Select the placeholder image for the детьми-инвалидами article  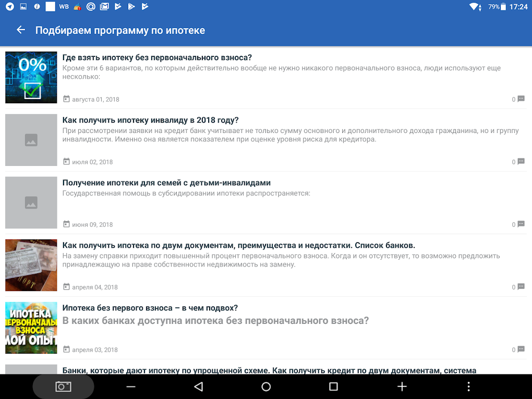click(x=31, y=202)
